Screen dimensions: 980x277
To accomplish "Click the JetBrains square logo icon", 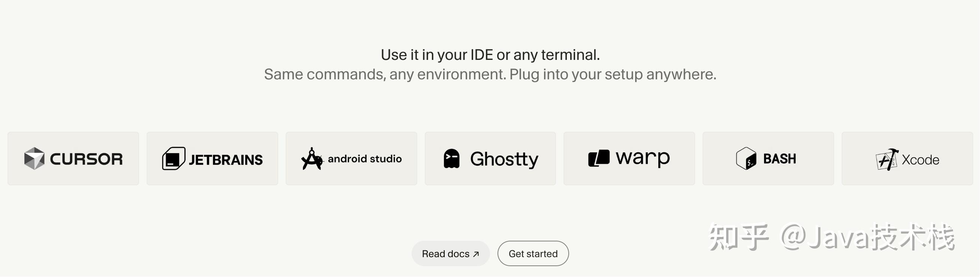I will (174, 158).
